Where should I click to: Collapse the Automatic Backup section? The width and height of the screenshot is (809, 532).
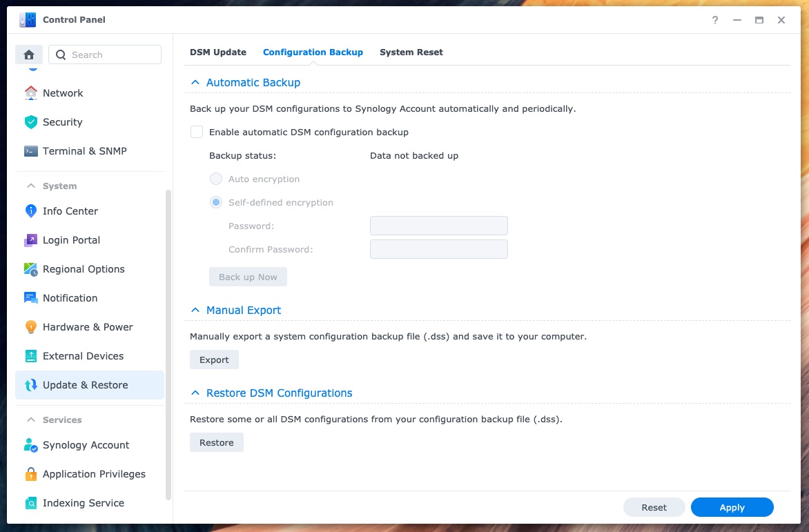point(195,83)
